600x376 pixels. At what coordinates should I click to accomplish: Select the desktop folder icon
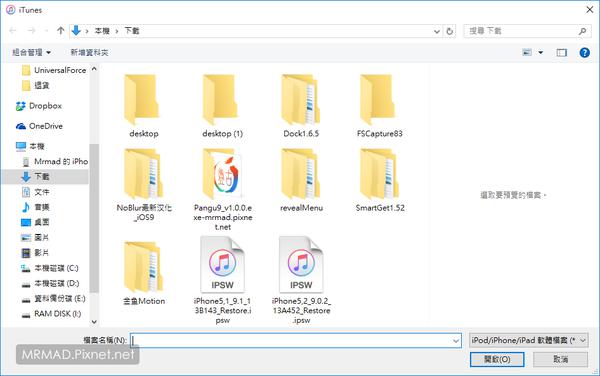coord(143,106)
